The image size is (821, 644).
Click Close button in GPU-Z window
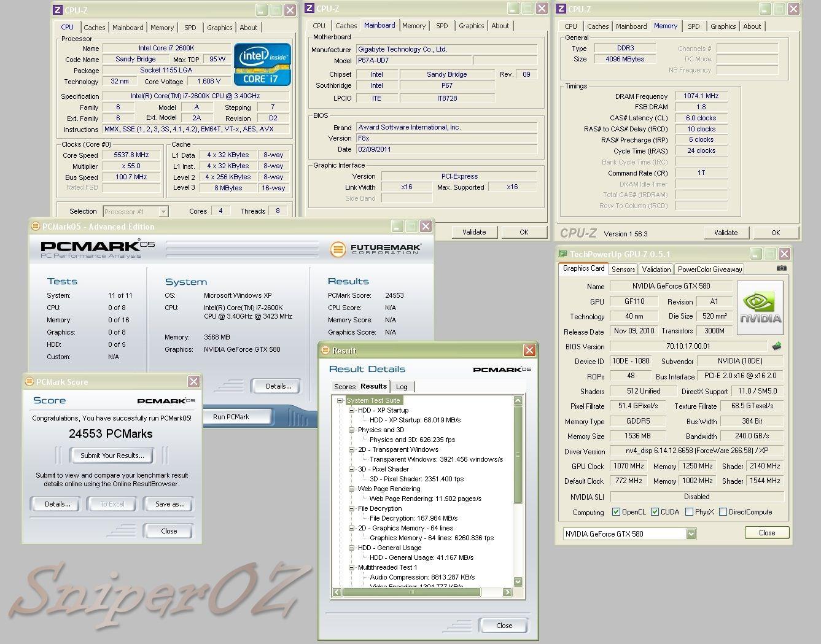click(x=767, y=533)
